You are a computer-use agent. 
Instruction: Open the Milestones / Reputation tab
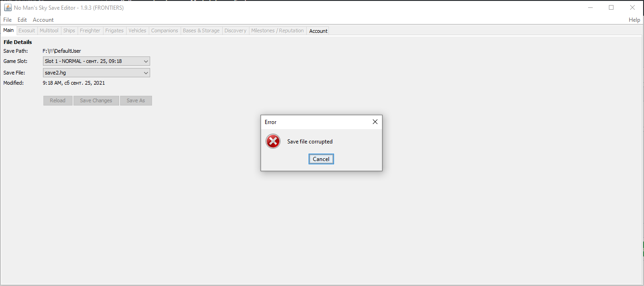pyautogui.click(x=277, y=31)
